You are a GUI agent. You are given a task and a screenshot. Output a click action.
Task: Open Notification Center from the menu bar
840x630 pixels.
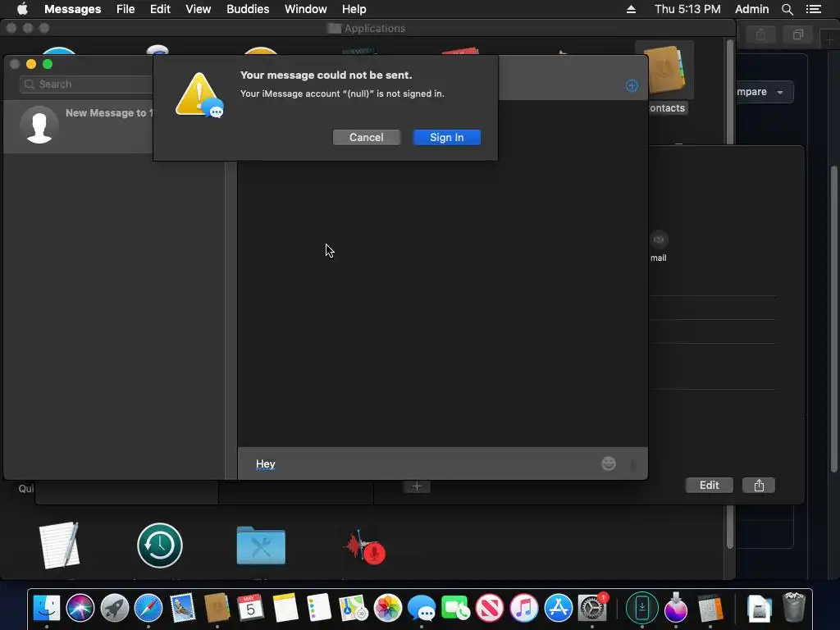(x=814, y=9)
